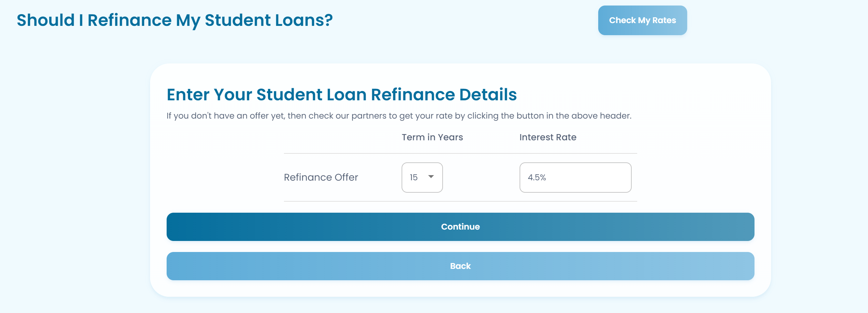Image resolution: width=868 pixels, height=313 pixels.
Task: Click the Check My Rates button
Action: 642,20
